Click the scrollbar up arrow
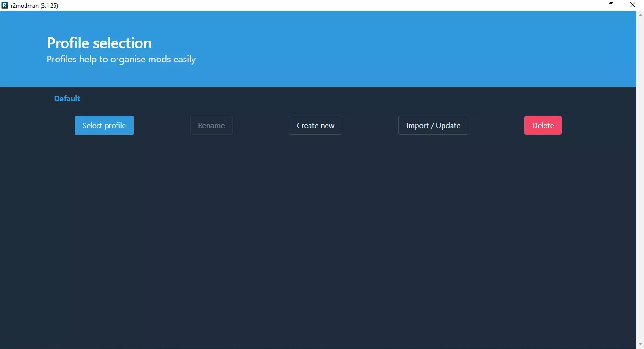This screenshot has width=644, height=349. (x=640, y=15)
